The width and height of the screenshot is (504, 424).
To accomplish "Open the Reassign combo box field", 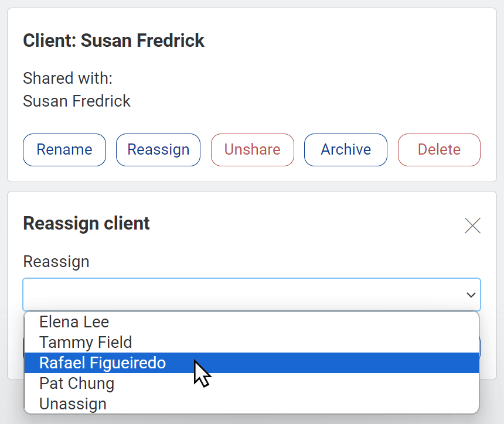I will point(251,295).
